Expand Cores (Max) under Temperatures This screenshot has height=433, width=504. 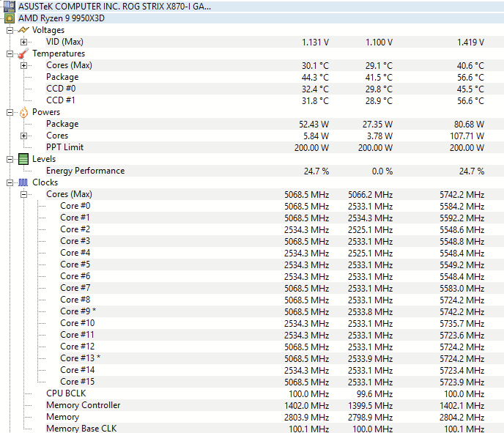[23, 65]
